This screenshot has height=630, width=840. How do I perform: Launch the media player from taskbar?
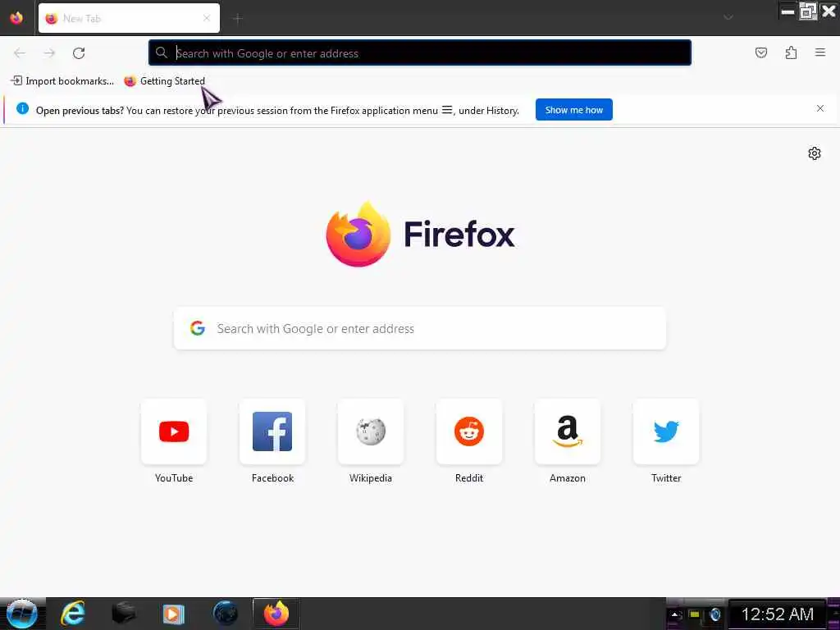click(174, 614)
